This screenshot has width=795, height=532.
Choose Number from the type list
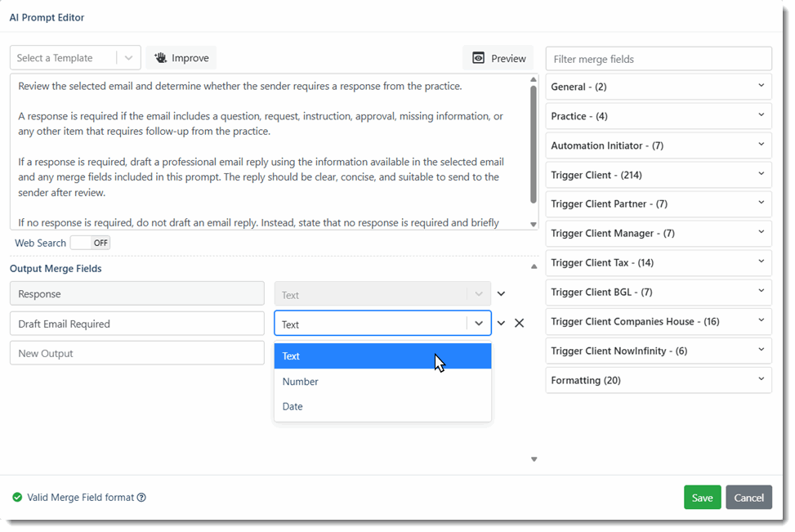[x=383, y=382]
